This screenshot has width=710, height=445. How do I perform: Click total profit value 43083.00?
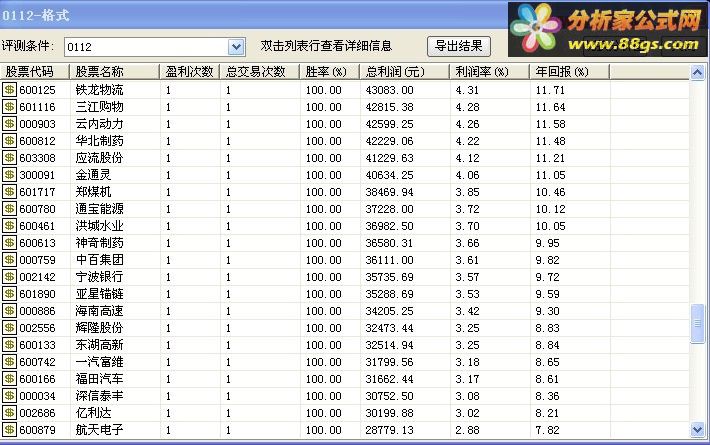tap(389, 90)
